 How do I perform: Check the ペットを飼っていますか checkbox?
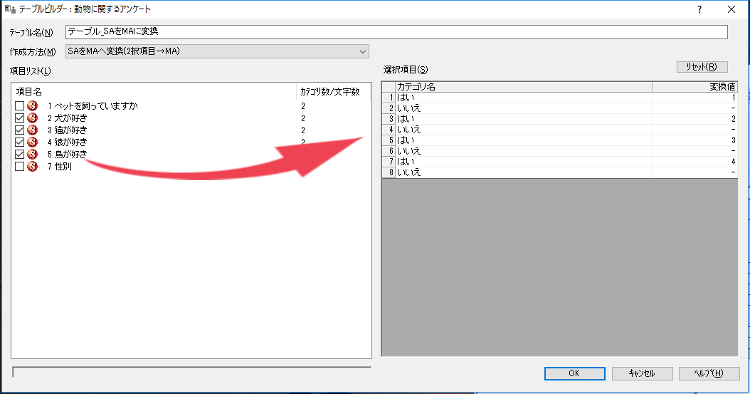[x=19, y=106]
